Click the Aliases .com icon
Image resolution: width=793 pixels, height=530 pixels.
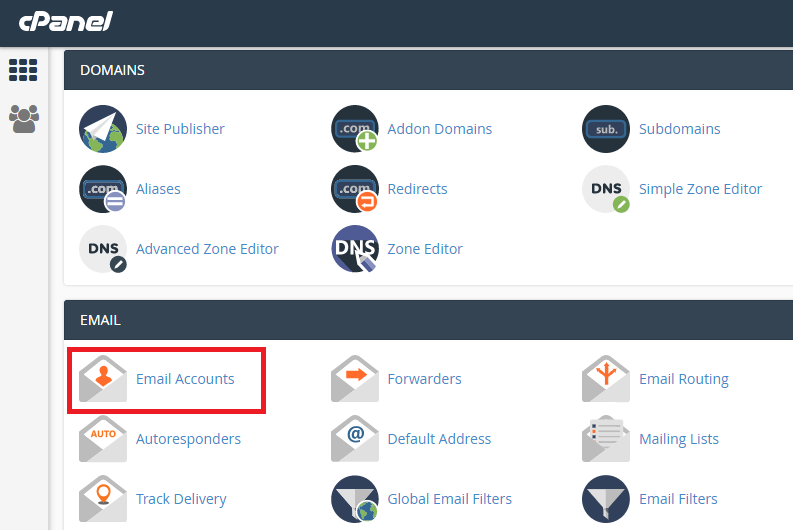coord(103,189)
